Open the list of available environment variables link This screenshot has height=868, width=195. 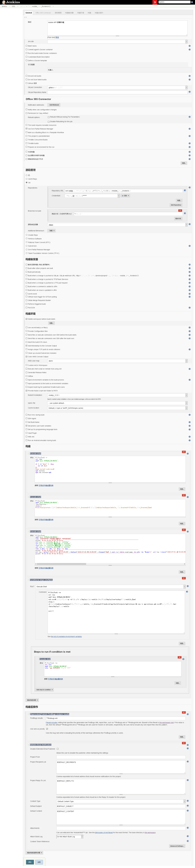66,637
